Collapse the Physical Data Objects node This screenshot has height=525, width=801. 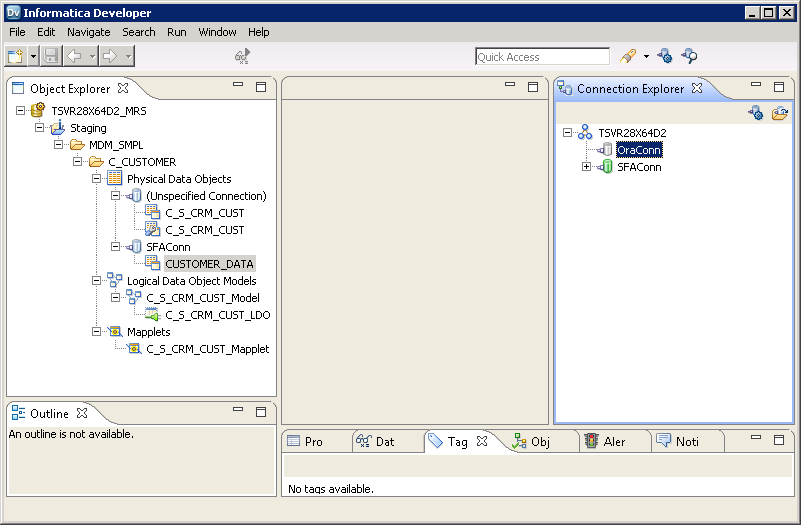click(x=97, y=179)
